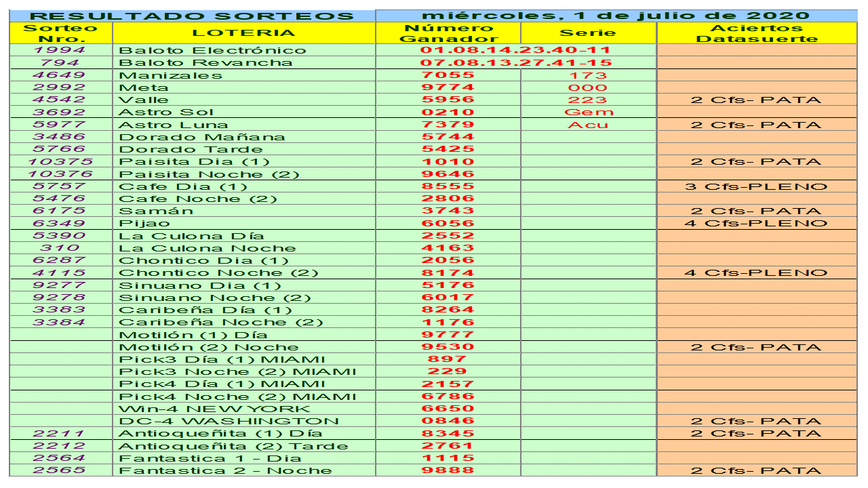
Task: Select the Motilón (1) Día cell
Action: tap(244, 335)
